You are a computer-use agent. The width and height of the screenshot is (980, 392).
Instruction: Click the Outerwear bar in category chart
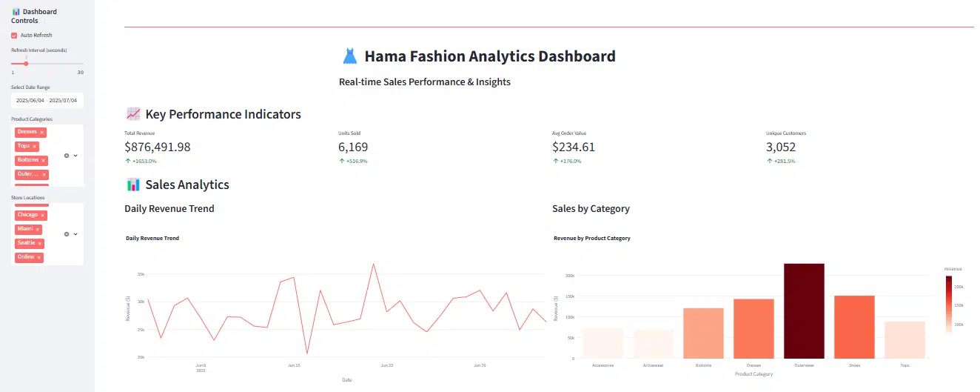point(804,310)
